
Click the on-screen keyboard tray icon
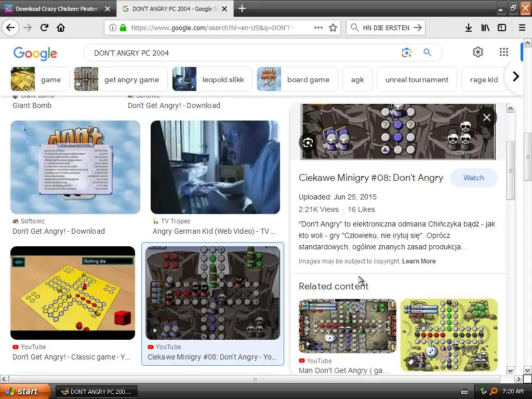(464, 392)
